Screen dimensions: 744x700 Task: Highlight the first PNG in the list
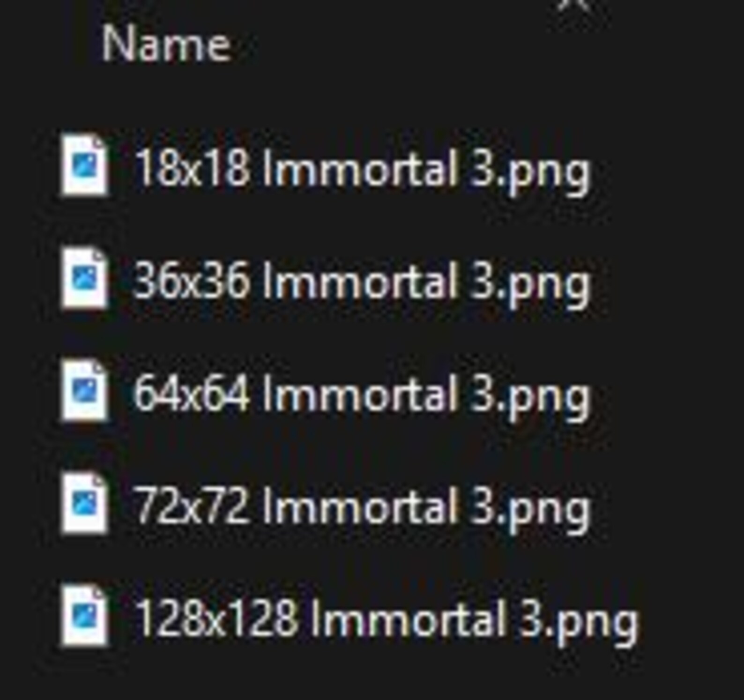(362, 169)
